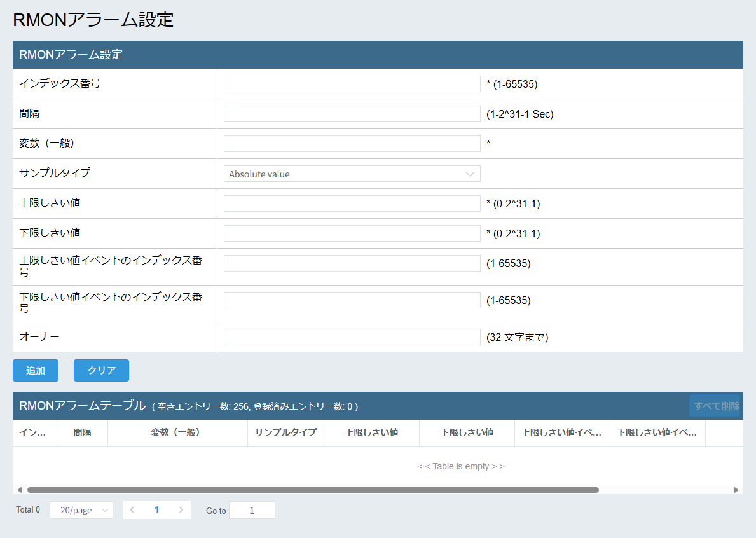Click the horizontal table scrollbar
The width and height of the screenshot is (756, 538).
313,490
